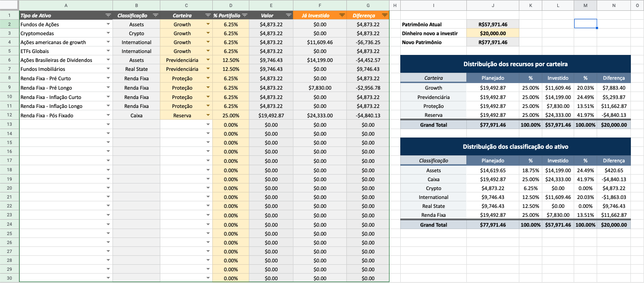Open Carteira dropdown in Fundos de Ações row
Image resolution: width=644 pixels, height=283 pixels.
(x=208, y=24)
